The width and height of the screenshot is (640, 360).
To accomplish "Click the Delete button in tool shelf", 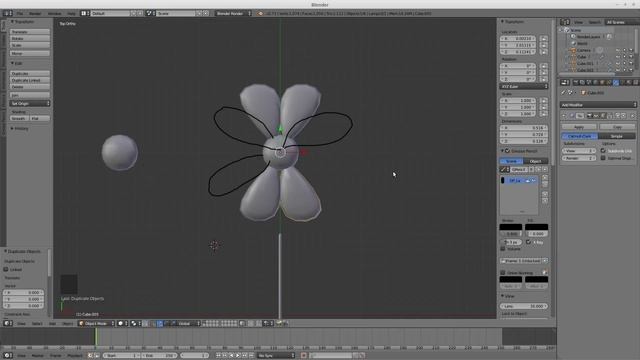I will coord(30,87).
